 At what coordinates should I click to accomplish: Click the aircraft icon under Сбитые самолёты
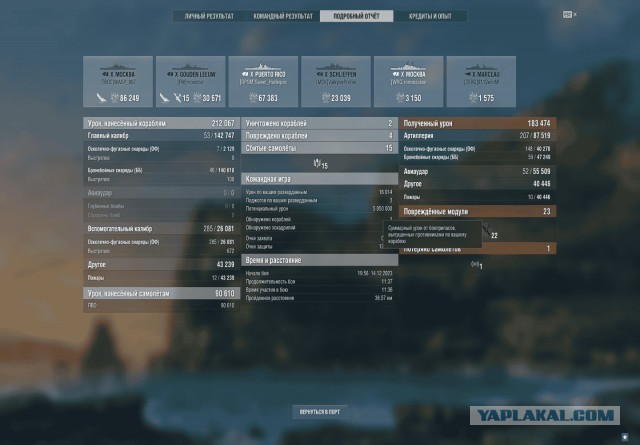317,164
